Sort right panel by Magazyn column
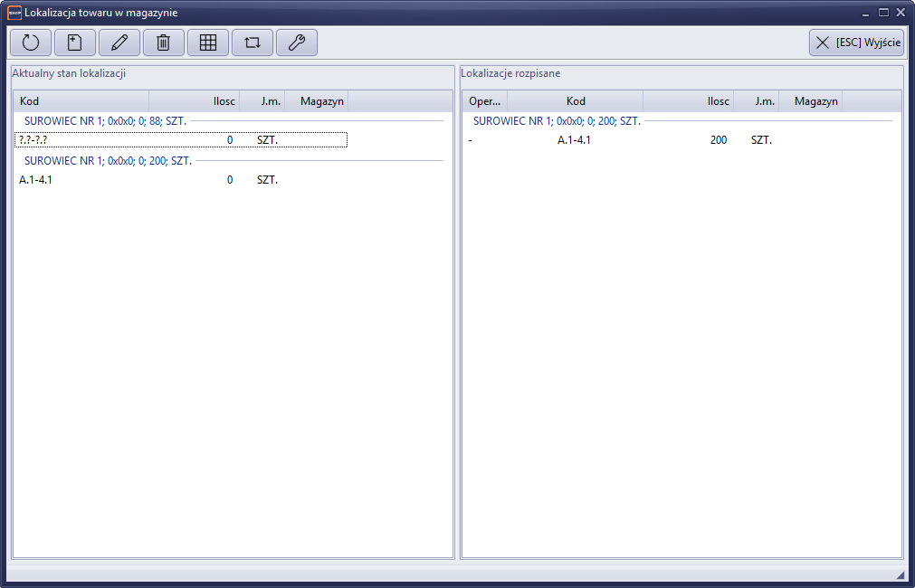 point(810,101)
